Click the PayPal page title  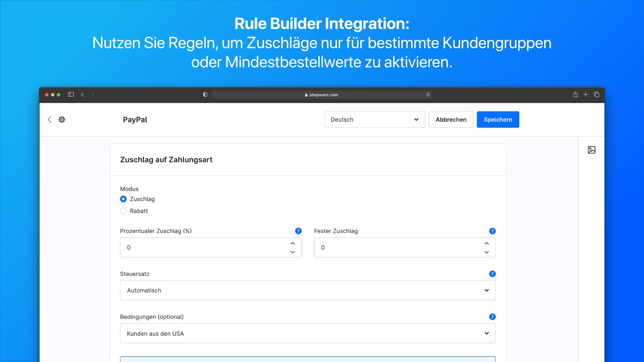pyautogui.click(x=135, y=120)
